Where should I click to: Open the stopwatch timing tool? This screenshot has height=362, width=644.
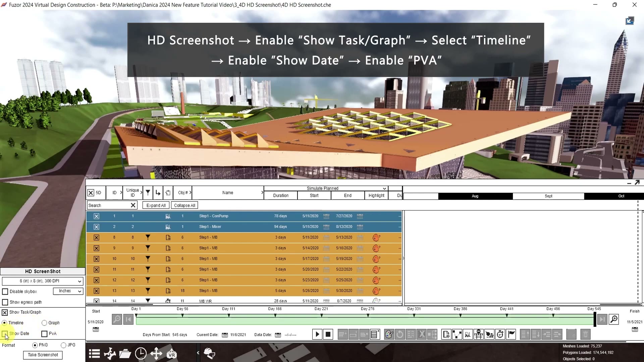500,334
